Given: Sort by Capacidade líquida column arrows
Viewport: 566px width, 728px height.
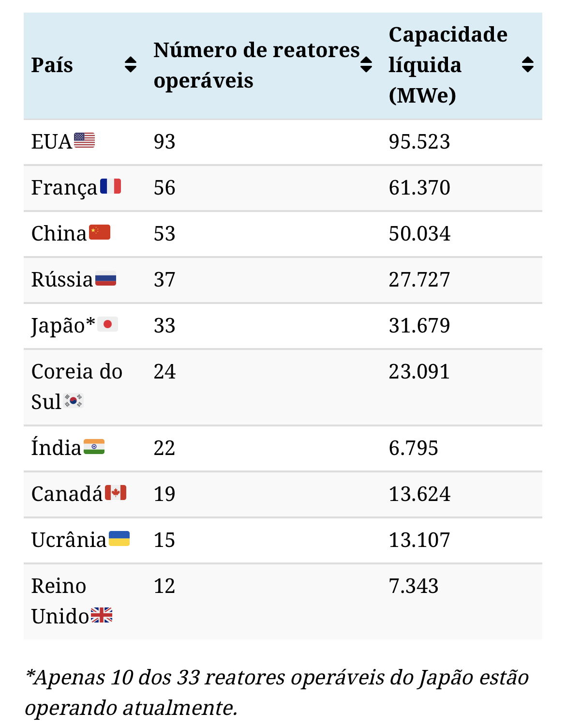Looking at the screenshot, I should pyautogui.click(x=528, y=64).
